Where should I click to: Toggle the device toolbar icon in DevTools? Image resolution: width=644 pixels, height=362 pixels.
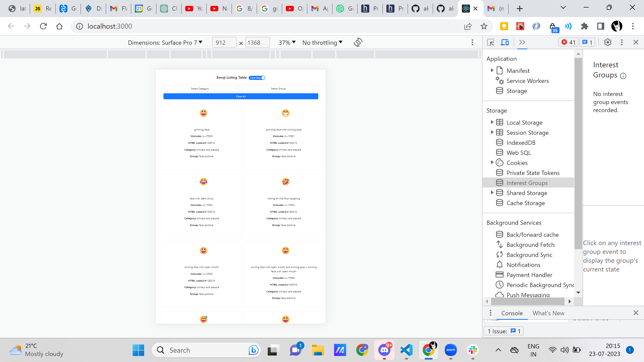click(x=504, y=42)
